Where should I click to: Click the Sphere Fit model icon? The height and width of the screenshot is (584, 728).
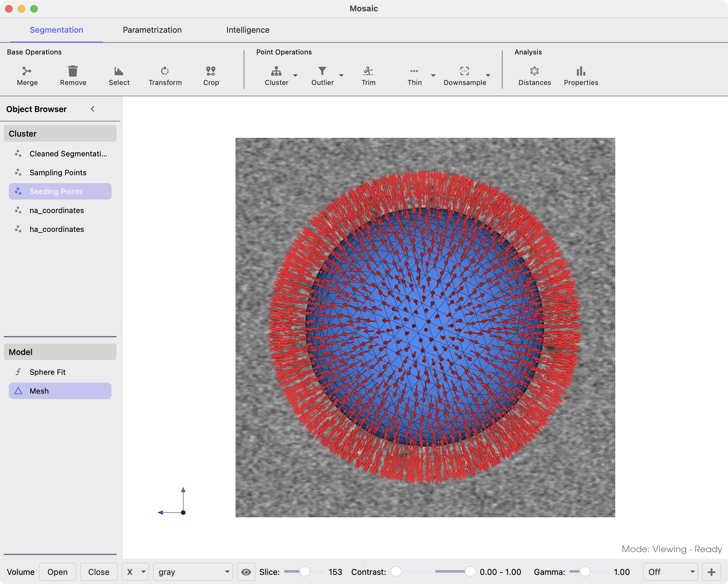pos(18,372)
